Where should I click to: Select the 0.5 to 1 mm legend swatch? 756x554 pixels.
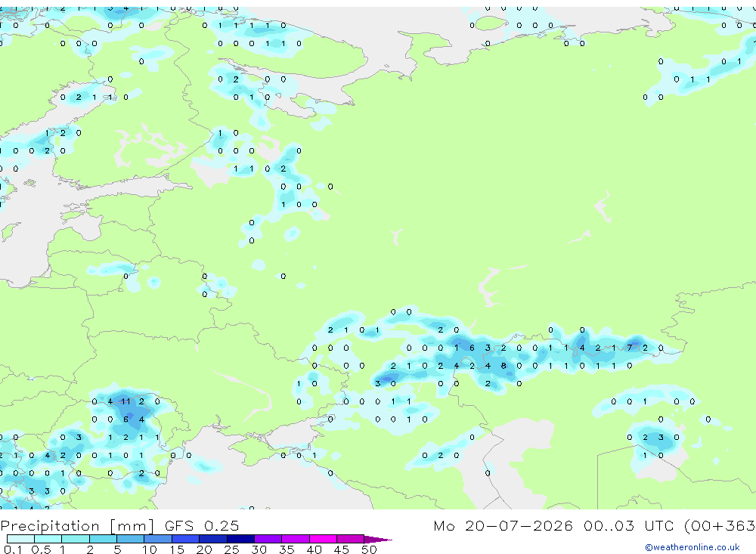(48, 539)
